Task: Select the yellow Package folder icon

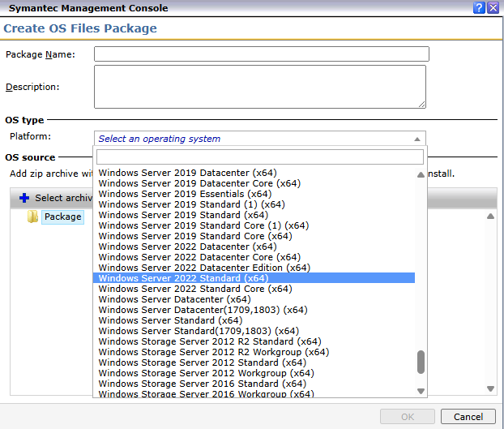Action: click(x=32, y=217)
